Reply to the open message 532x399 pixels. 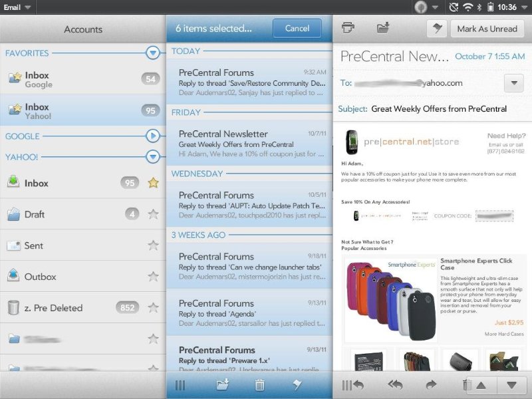(358, 385)
